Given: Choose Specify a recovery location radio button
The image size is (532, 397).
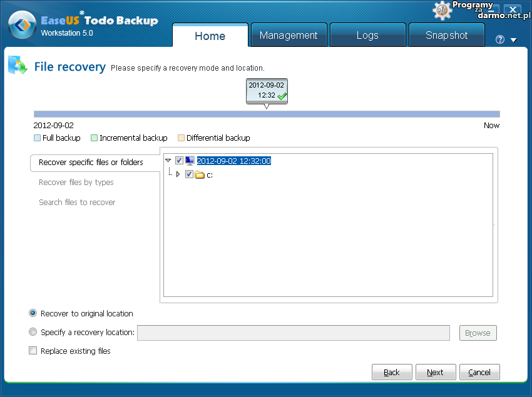Looking at the screenshot, I should pos(33,332).
